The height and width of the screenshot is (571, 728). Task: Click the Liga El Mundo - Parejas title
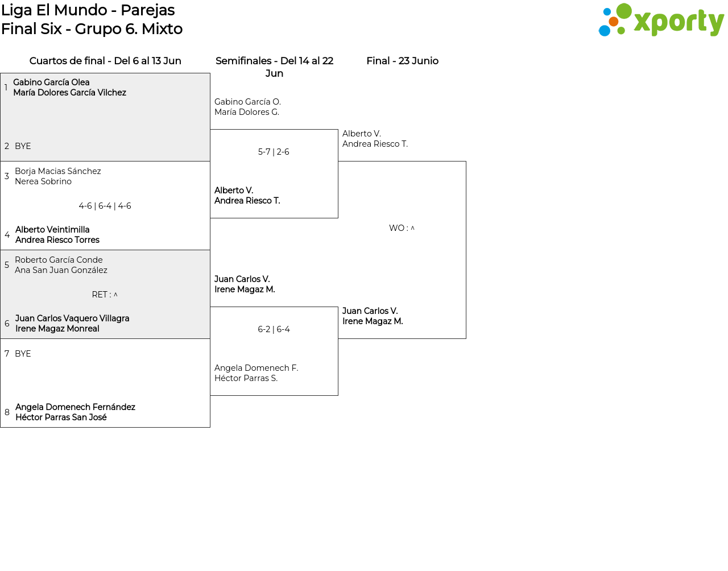[x=88, y=10]
